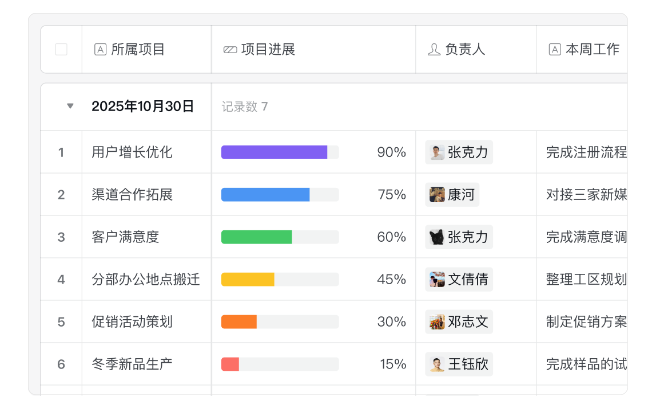661x404 pixels.
Task: Select the 张克力 tag in row 3
Action: [x=459, y=237]
